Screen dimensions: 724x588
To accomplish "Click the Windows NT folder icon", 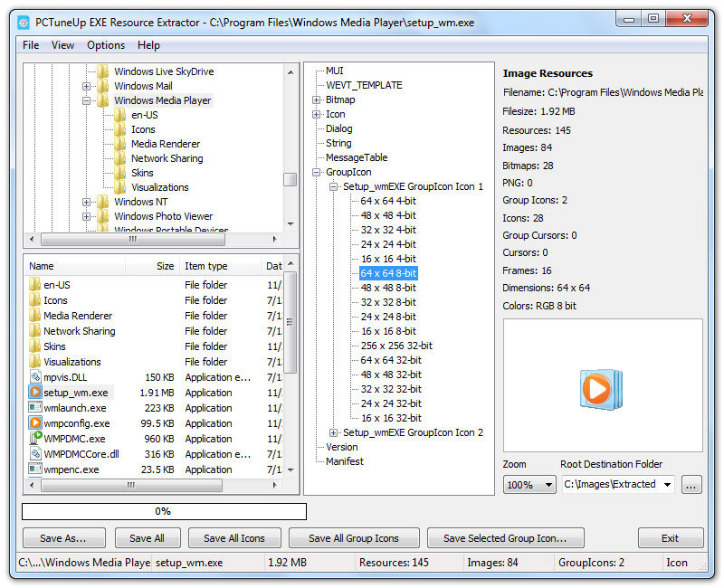I will tap(103, 202).
